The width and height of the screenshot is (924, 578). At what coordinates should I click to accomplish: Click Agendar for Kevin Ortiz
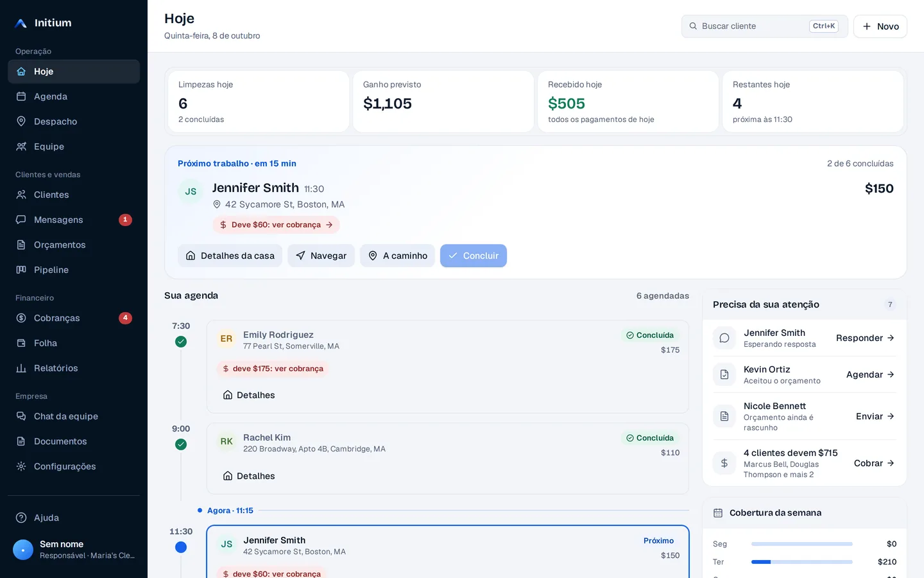(870, 374)
